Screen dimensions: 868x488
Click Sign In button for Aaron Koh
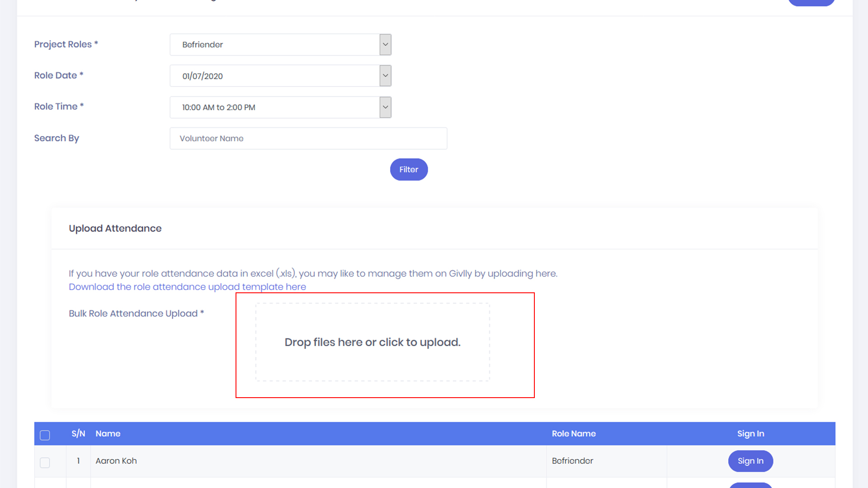coord(750,461)
